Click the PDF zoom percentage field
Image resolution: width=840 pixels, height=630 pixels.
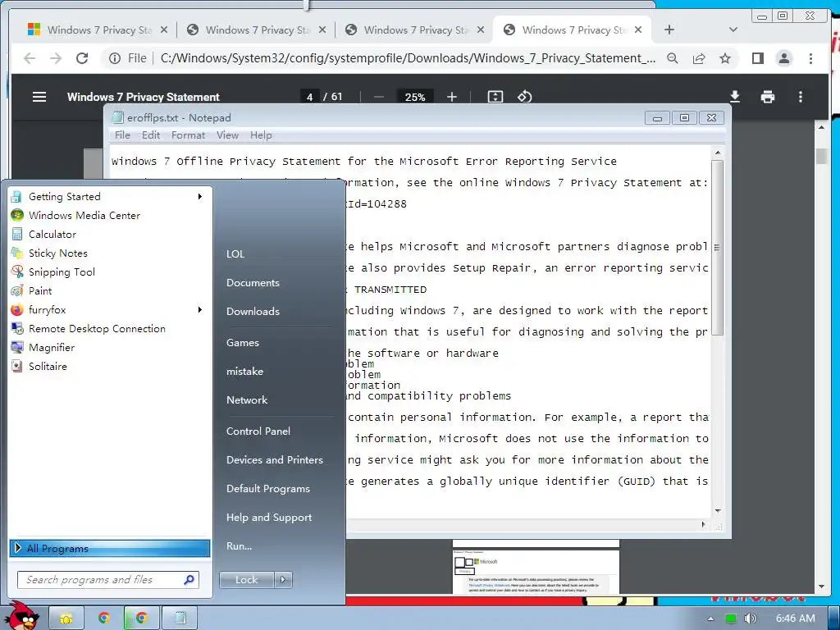(415, 97)
